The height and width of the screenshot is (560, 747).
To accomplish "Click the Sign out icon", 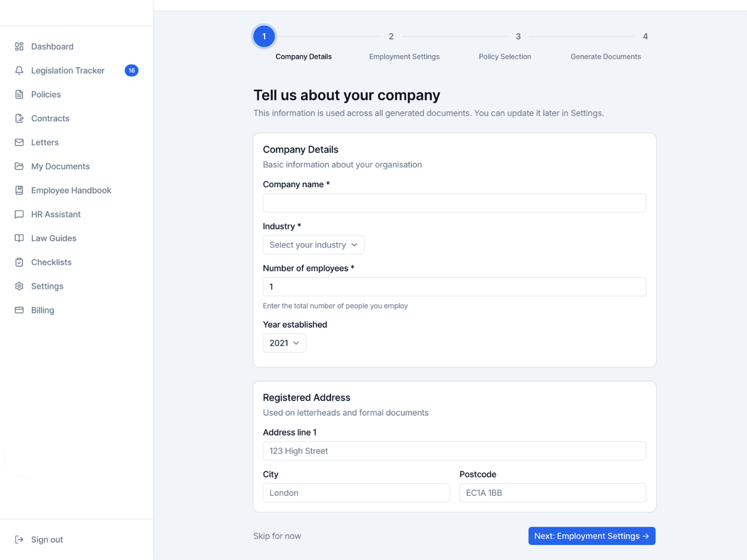I will [x=19, y=539].
